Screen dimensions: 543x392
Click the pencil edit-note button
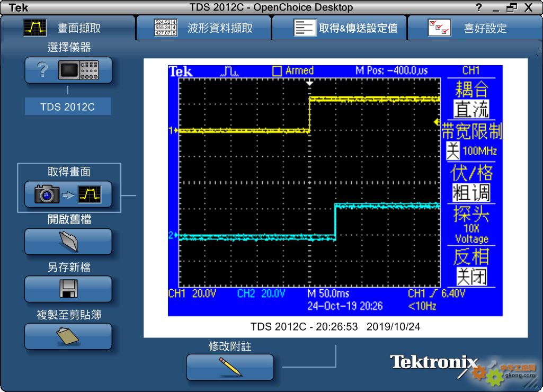click(x=230, y=367)
